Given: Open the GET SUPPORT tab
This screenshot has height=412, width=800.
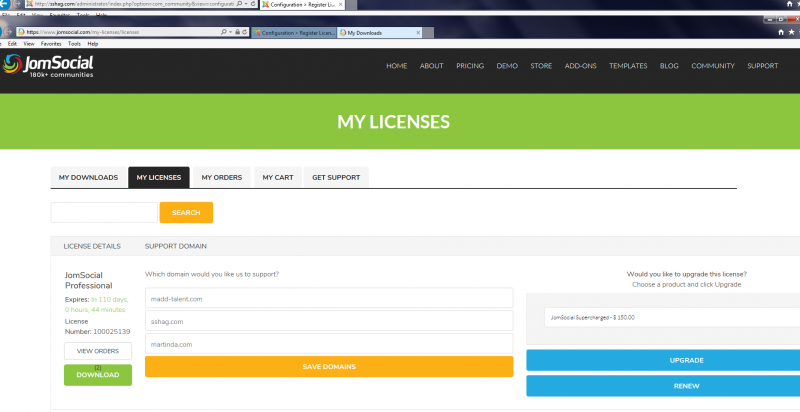Looking at the screenshot, I should point(336,177).
